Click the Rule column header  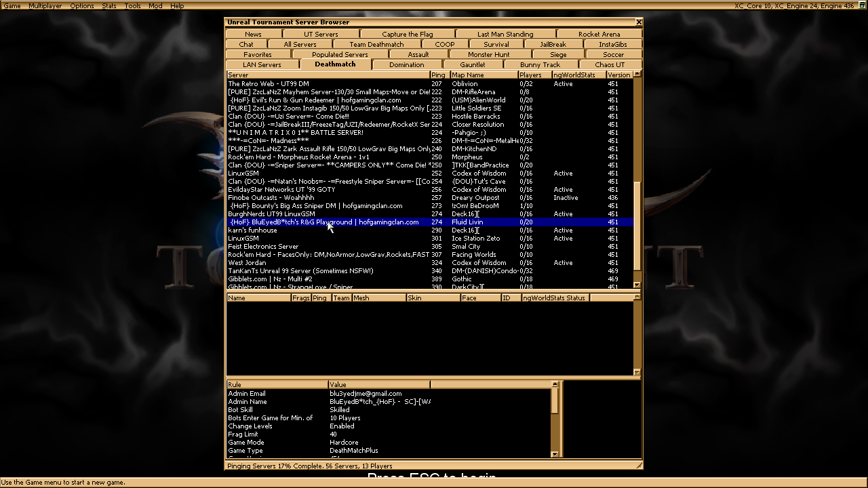pyautogui.click(x=277, y=384)
